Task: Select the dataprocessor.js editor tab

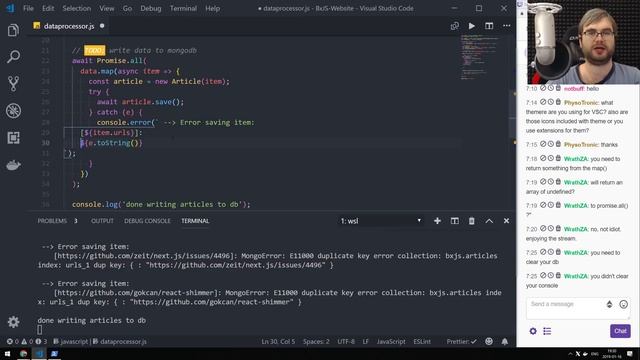Action: click(x=69, y=26)
